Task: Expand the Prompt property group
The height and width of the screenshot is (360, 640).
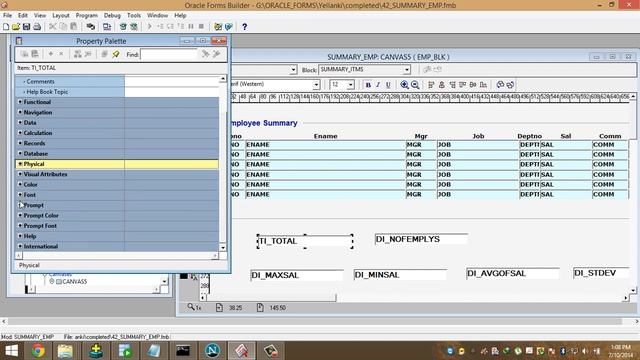Action: 20,205
